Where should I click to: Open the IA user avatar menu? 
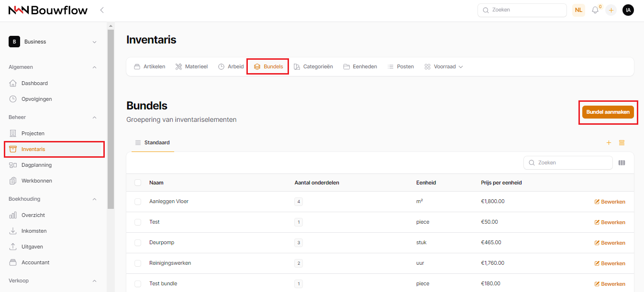pyautogui.click(x=628, y=10)
